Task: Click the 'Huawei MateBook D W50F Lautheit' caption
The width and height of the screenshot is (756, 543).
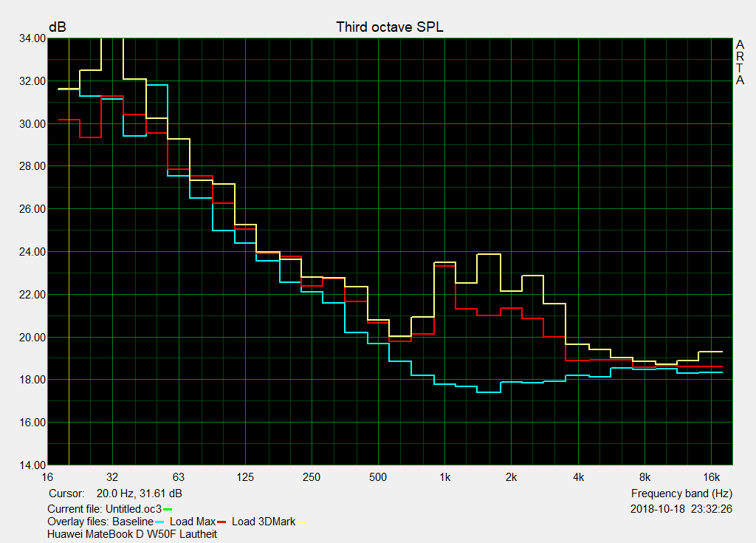Action: [132, 534]
